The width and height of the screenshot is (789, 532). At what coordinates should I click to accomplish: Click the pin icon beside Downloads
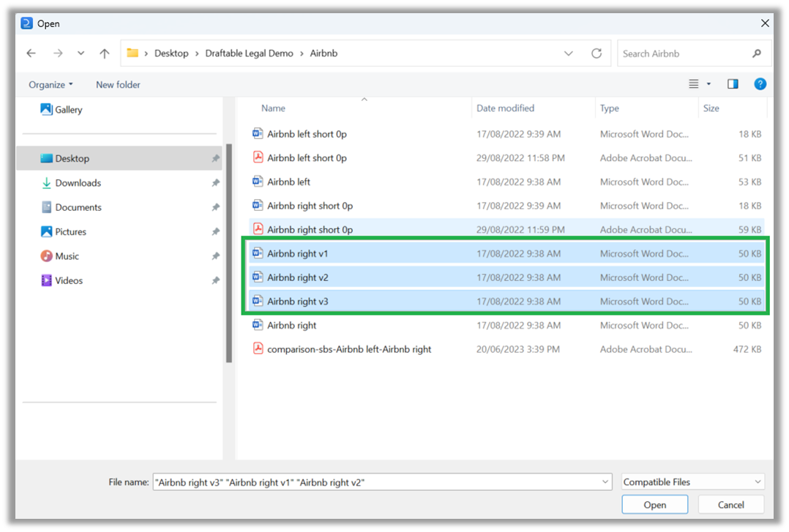[215, 183]
